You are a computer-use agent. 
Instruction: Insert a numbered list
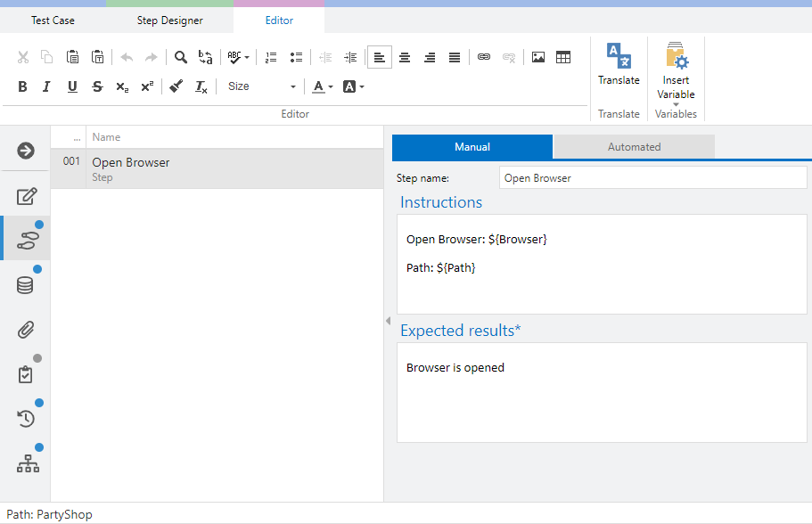pyautogui.click(x=271, y=57)
